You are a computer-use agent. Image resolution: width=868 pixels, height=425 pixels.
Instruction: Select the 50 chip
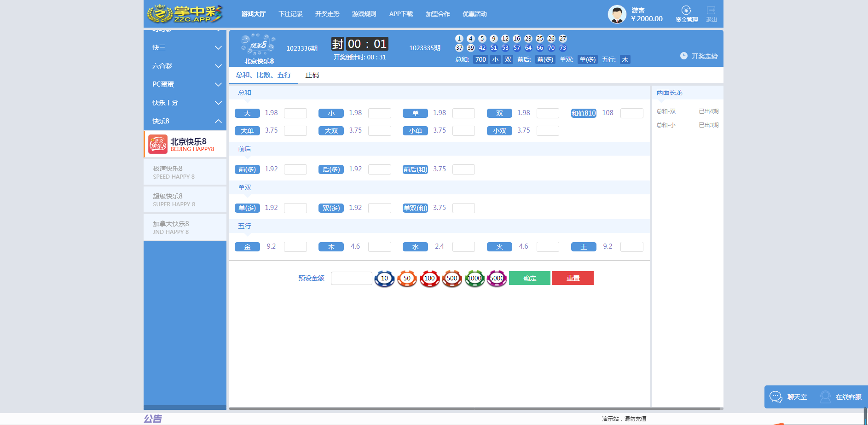pos(407,278)
